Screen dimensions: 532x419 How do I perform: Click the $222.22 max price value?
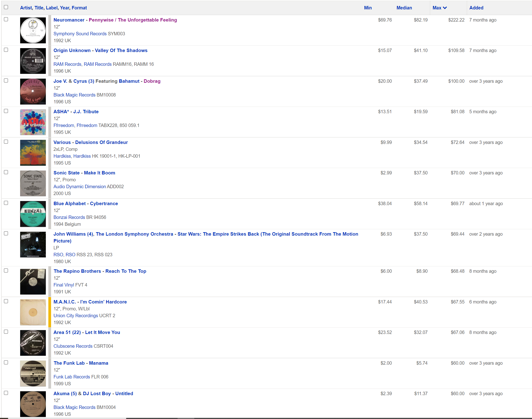point(456,20)
